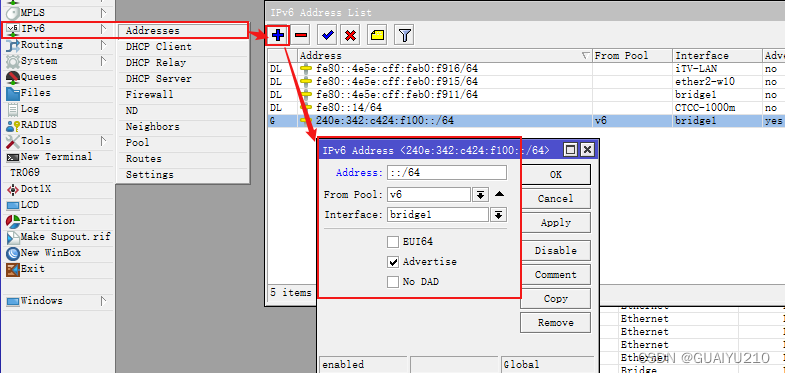Toggle the No DAD checkbox

(x=393, y=282)
